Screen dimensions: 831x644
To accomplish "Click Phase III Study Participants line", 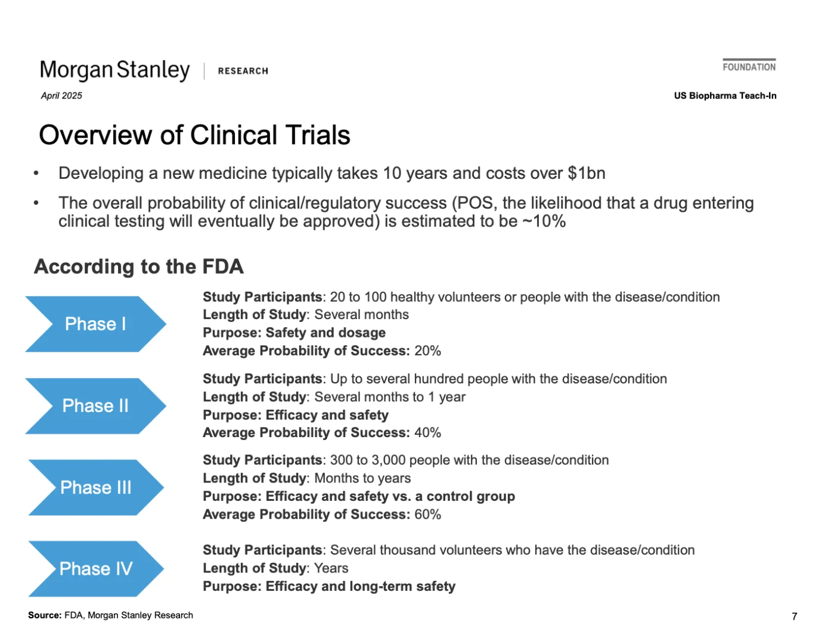I will click(x=405, y=460).
